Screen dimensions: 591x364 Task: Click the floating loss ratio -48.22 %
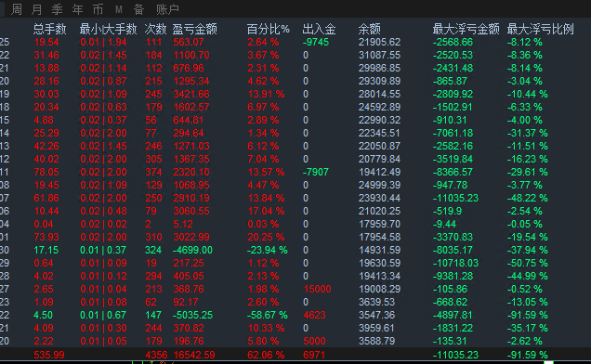coord(527,198)
